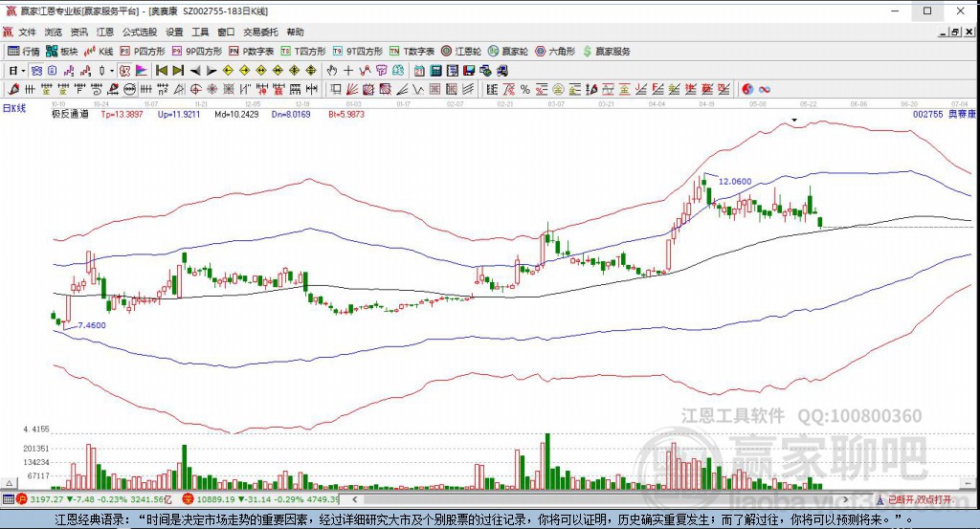Open the 六角形 hexagon tool
The image size is (980, 529).
coord(555,52)
